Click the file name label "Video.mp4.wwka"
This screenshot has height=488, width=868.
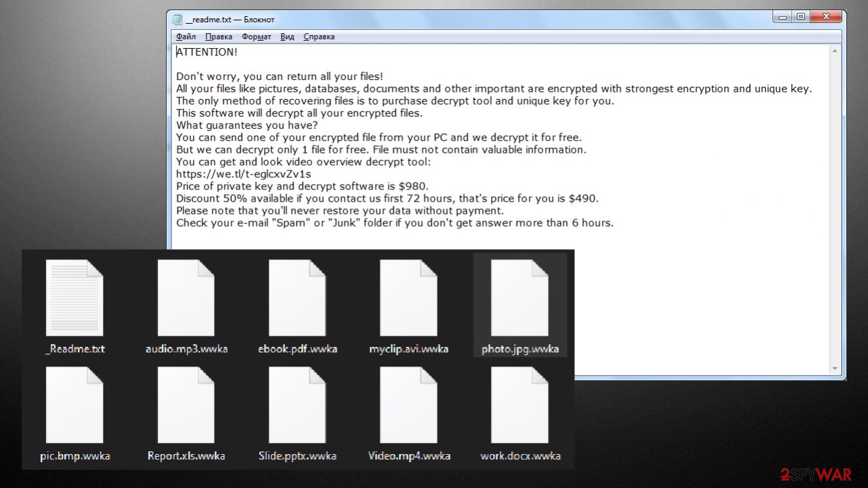coord(409,455)
